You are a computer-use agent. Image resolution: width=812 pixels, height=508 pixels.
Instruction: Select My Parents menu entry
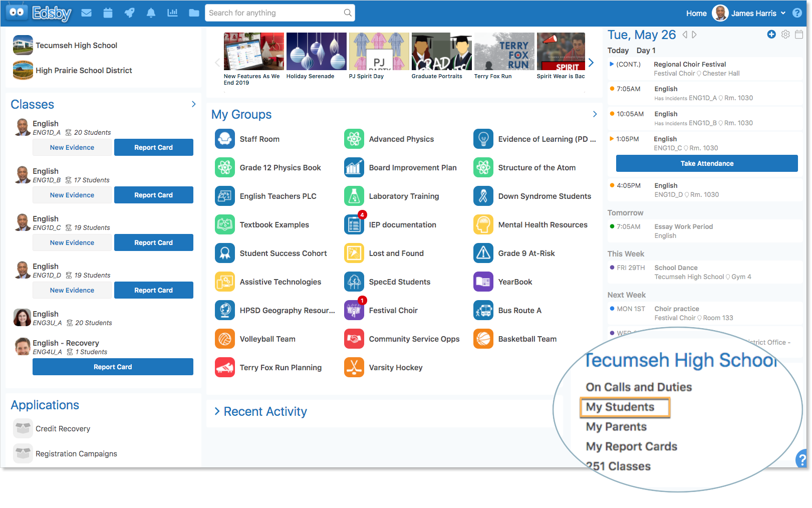[616, 427]
